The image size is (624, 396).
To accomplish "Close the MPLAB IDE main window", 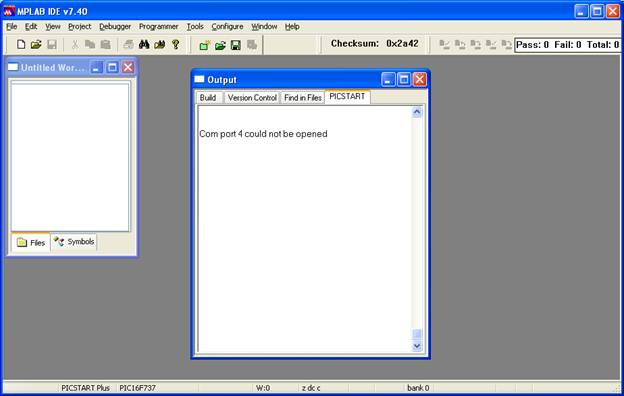I will [x=613, y=11].
